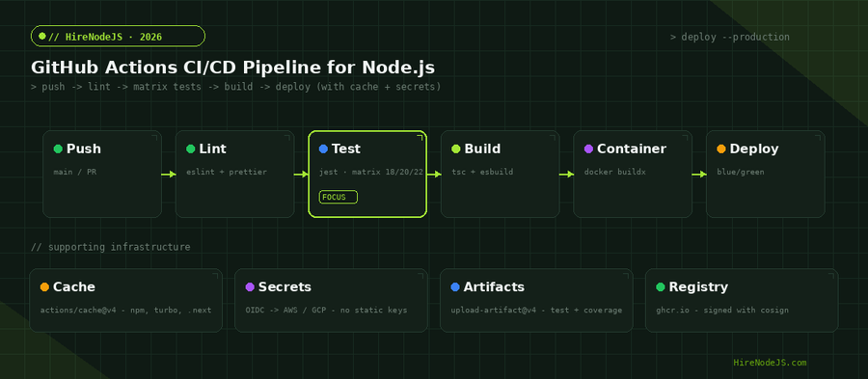Click the deploy --production command text
Viewport: 868px width, 379px height.
(x=730, y=37)
